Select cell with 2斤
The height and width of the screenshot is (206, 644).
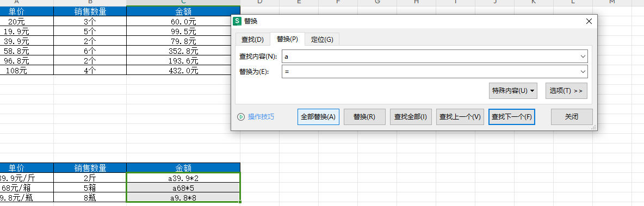tap(90, 178)
